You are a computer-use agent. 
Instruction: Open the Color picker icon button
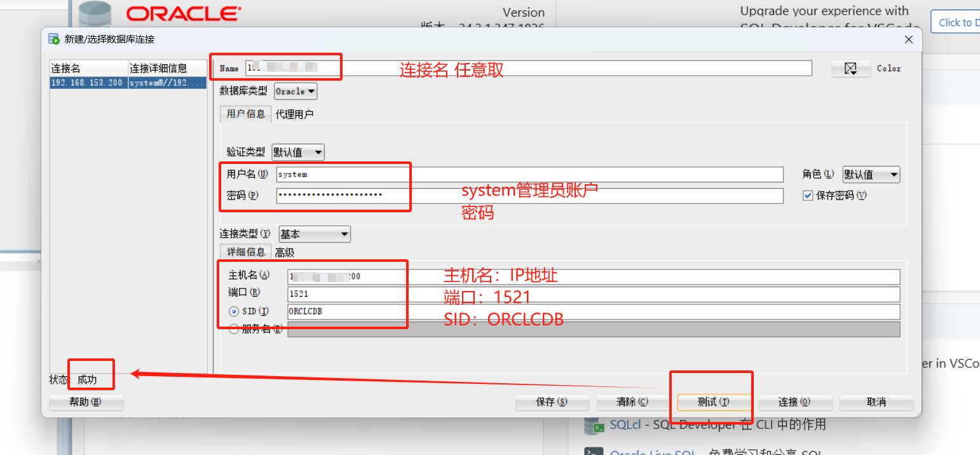pos(851,69)
